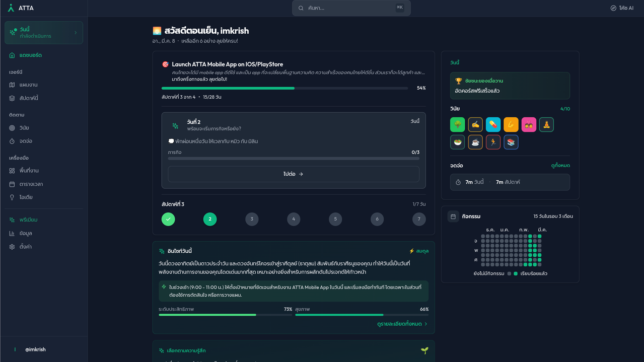Click the สมดุล lightning badge
Screen dimensions: 644x362
click(419, 251)
